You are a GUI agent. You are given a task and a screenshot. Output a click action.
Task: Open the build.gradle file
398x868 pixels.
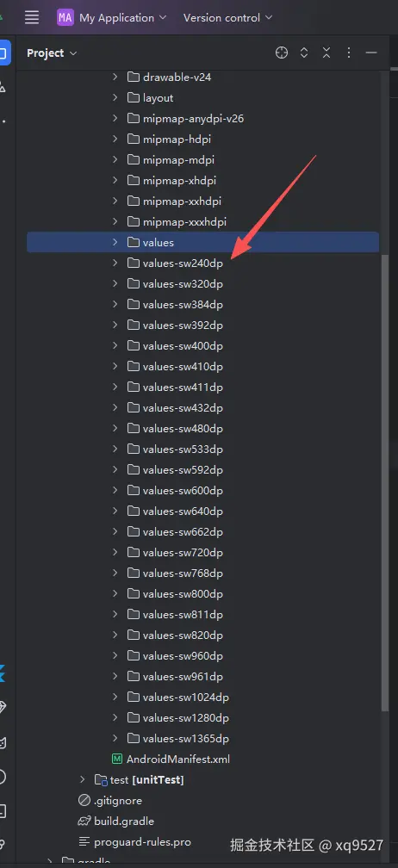pos(116,821)
